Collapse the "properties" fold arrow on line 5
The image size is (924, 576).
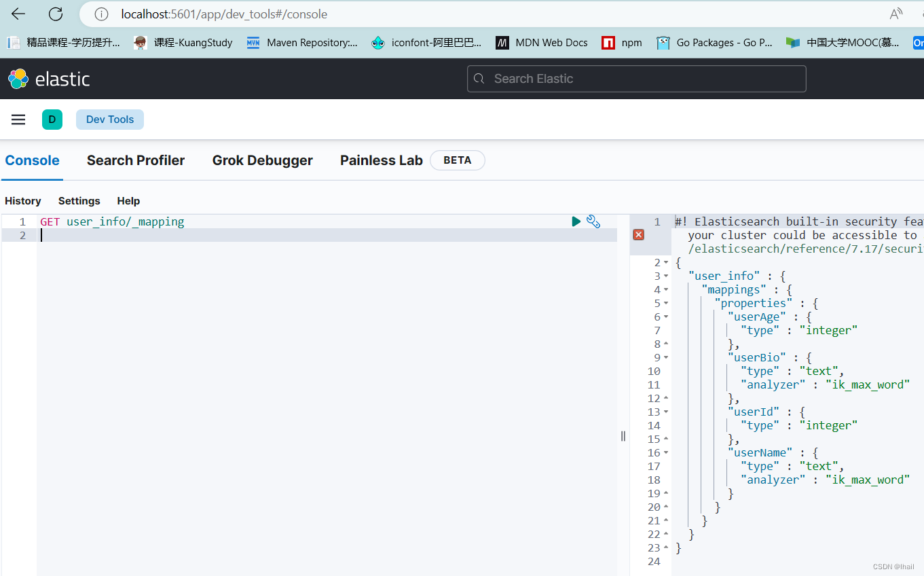pyautogui.click(x=666, y=304)
